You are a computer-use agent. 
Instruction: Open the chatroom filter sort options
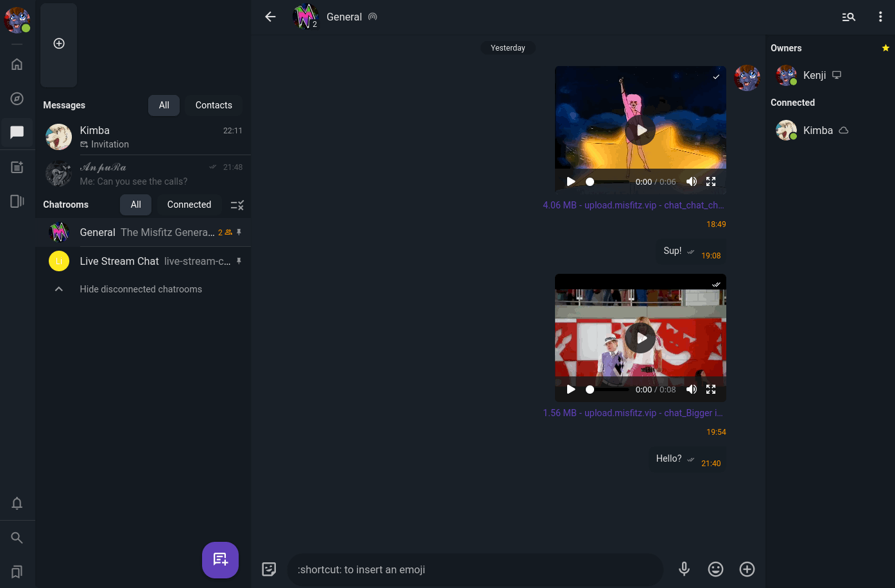(x=237, y=205)
